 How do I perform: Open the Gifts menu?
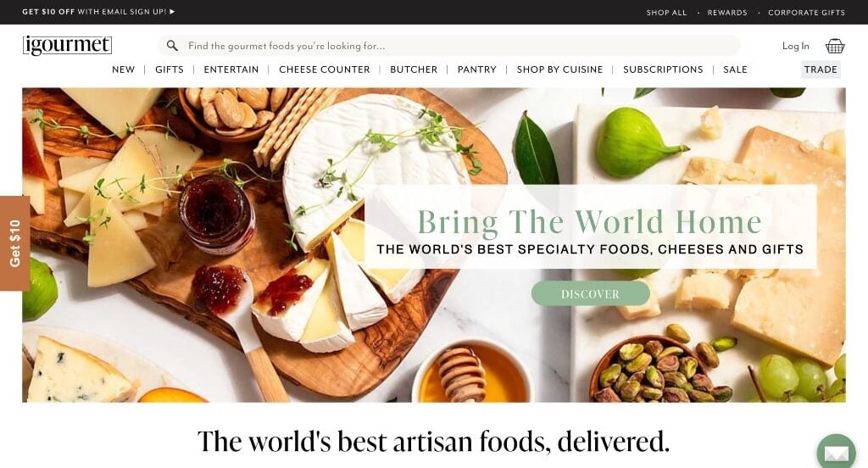(170, 70)
